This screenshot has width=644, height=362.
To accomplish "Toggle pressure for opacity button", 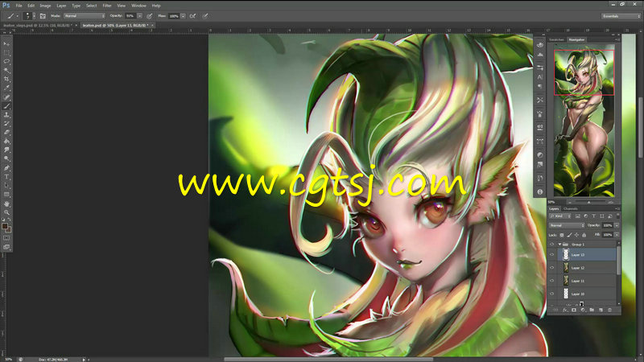I will click(x=150, y=16).
